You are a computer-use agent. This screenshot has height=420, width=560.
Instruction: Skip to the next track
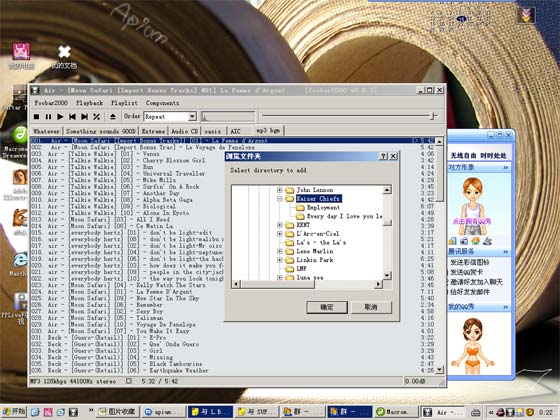coord(84,116)
